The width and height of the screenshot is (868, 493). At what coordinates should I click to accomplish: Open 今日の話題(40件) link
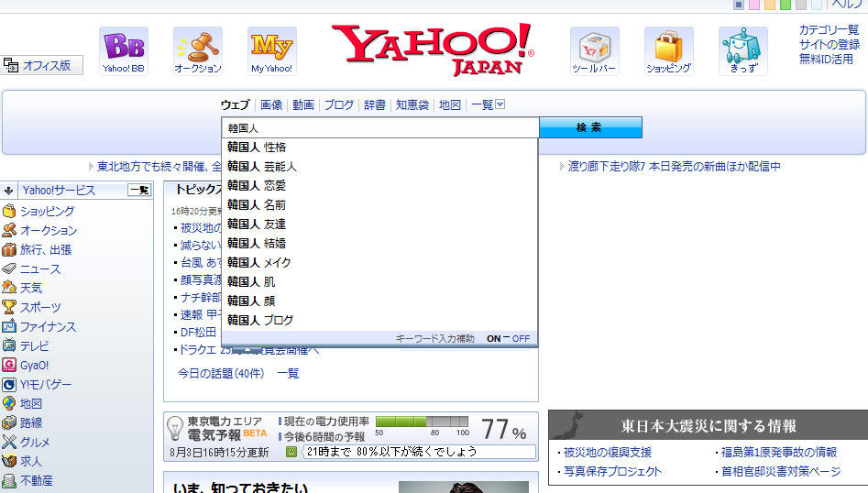point(221,374)
